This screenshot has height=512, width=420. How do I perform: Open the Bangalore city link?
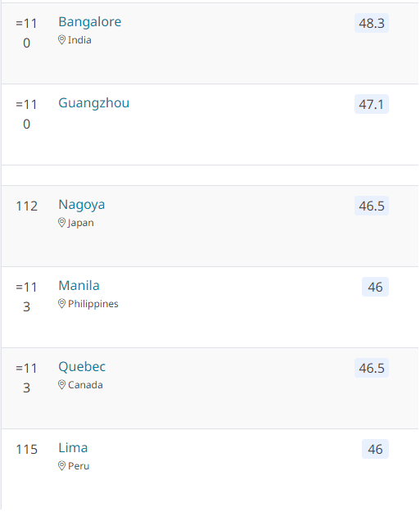click(x=90, y=22)
